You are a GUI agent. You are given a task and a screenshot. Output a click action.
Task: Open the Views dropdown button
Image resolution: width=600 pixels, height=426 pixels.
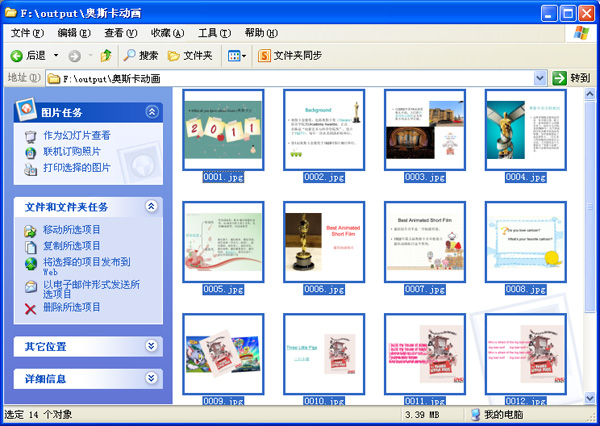point(237,56)
